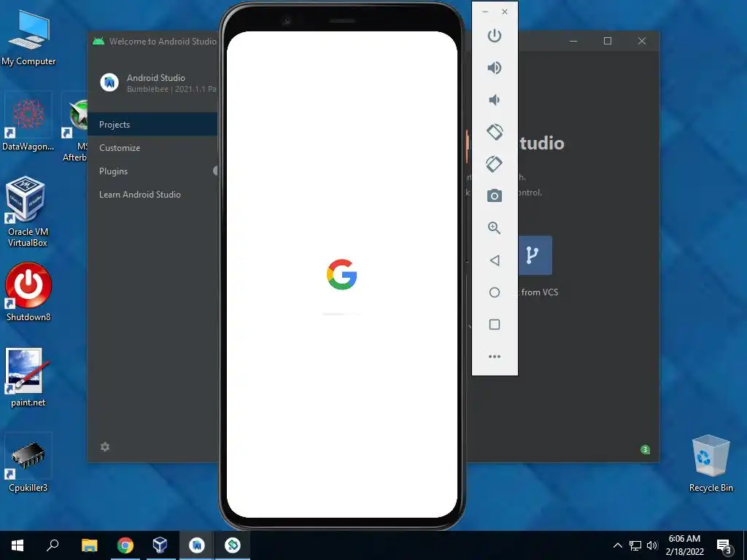Open network status tray icon
The width and height of the screenshot is (747, 560).
635,545
